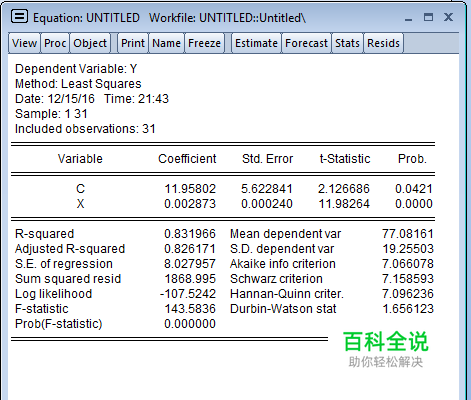Click the Std. Error column header
This screenshot has width=471, height=400.
(x=267, y=159)
